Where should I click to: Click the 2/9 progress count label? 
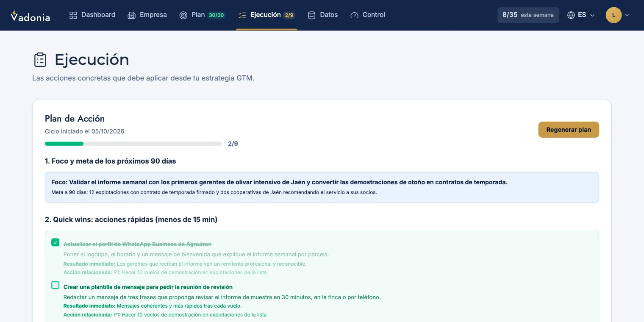(233, 144)
